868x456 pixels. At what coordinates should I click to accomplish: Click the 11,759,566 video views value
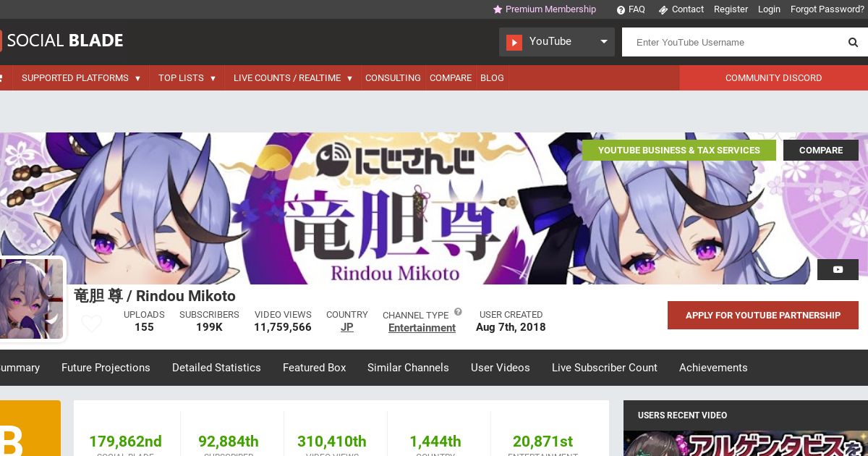coord(283,327)
